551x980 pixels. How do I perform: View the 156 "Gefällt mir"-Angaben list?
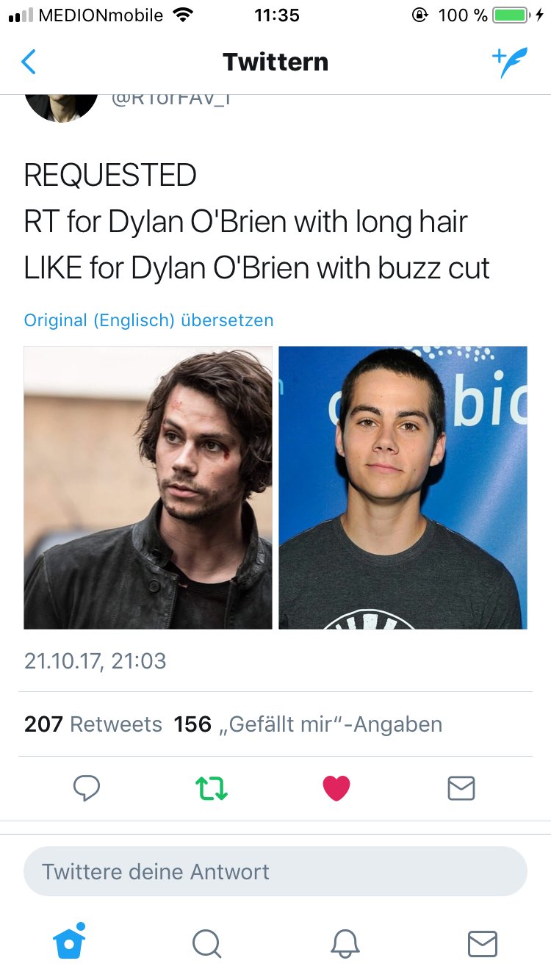308,724
